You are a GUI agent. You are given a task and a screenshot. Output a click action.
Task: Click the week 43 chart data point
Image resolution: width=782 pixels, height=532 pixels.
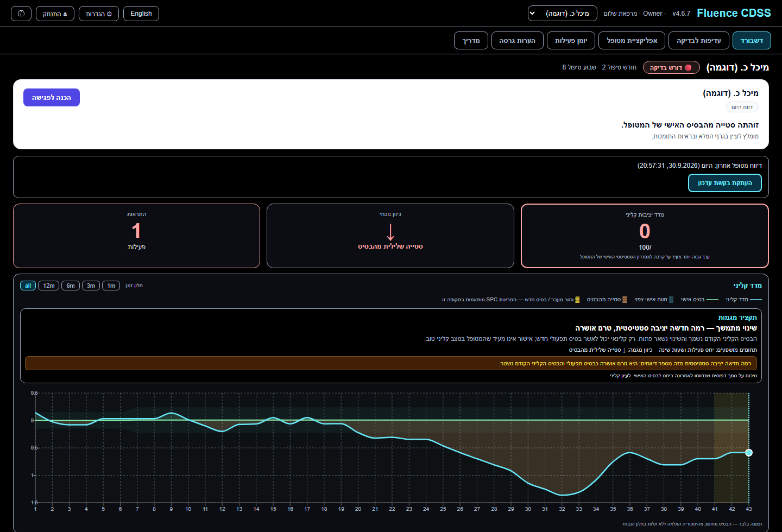(x=749, y=453)
